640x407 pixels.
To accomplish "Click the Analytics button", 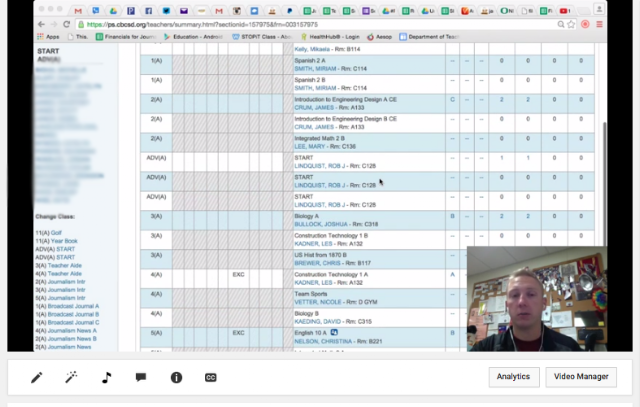I will pos(514,377).
